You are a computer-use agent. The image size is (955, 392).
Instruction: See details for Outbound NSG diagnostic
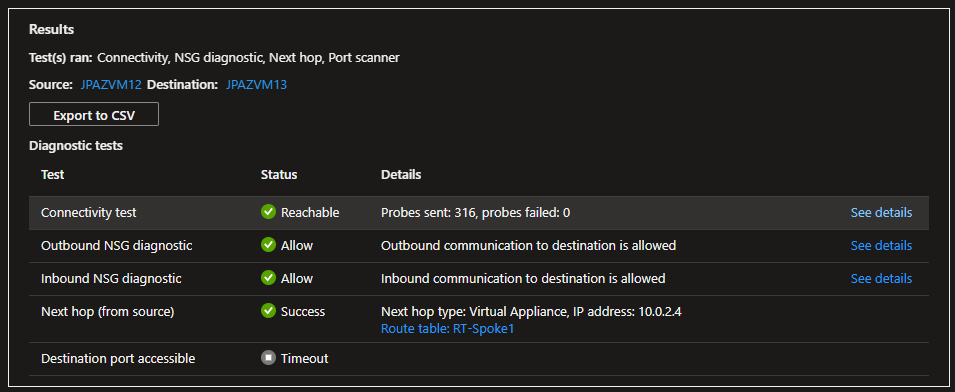[x=881, y=245]
